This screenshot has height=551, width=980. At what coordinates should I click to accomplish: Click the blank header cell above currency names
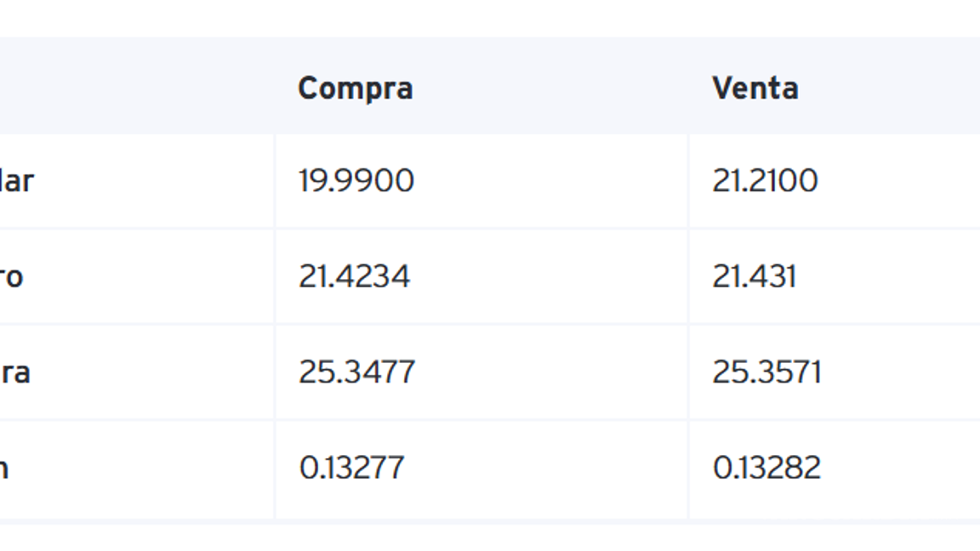point(128,87)
